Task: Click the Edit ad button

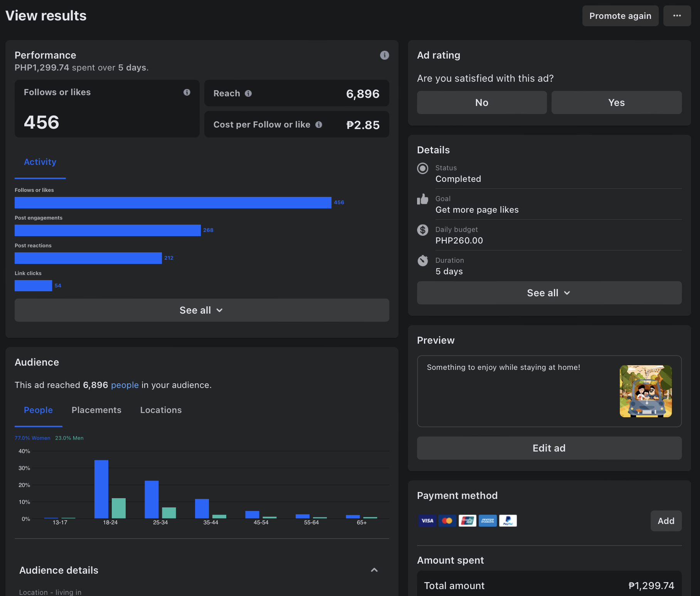Action: (549, 448)
